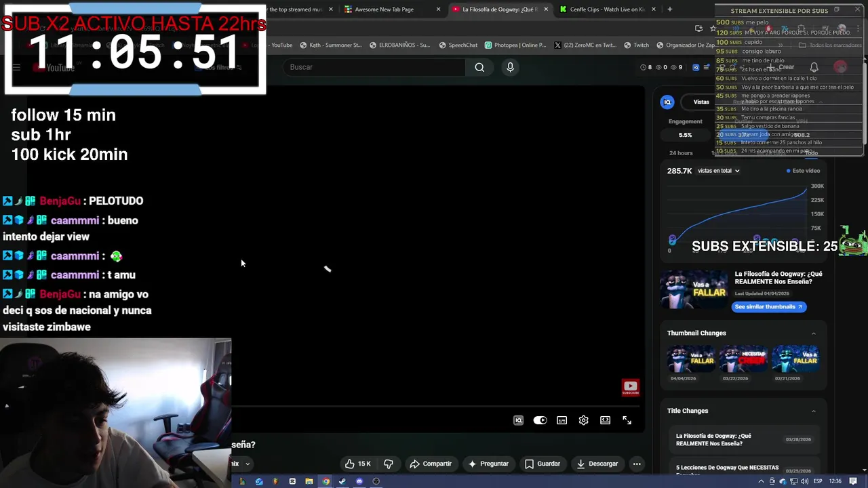The width and height of the screenshot is (868, 488).
Task: Save video with Guardar button
Action: click(x=542, y=464)
